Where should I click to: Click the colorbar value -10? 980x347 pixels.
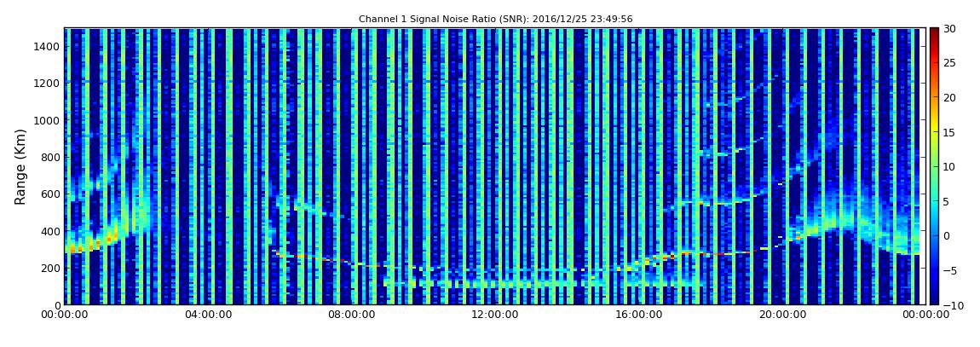951,305
